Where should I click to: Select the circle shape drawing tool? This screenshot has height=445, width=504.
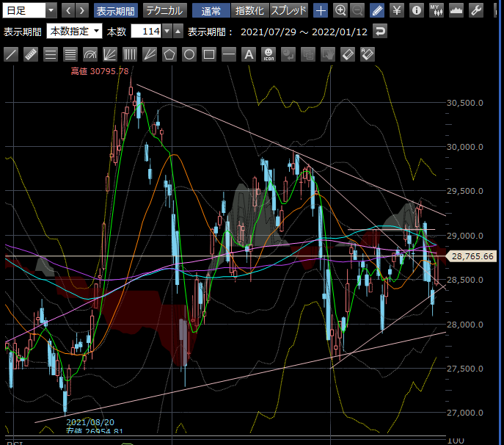pyautogui.click(x=189, y=54)
